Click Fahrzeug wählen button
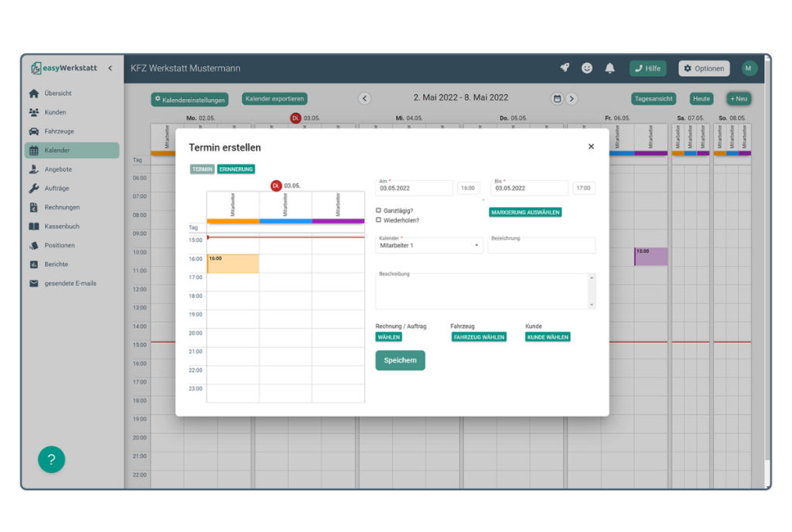 pos(479,337)
